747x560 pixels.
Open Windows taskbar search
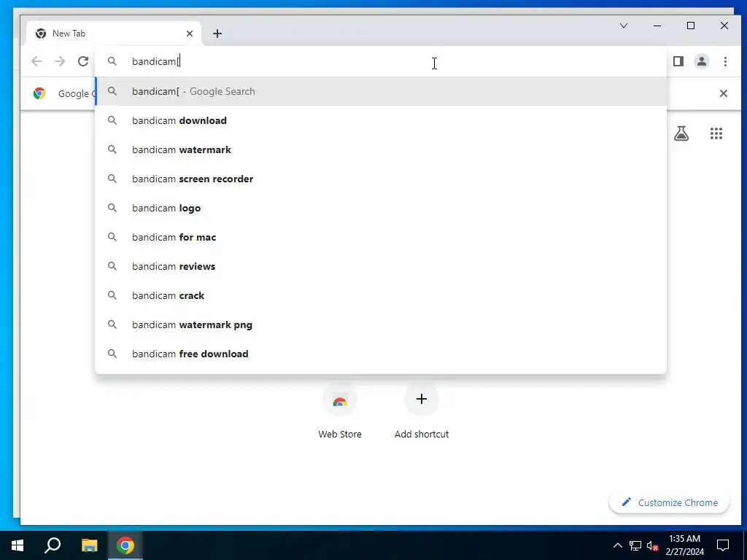53,545
